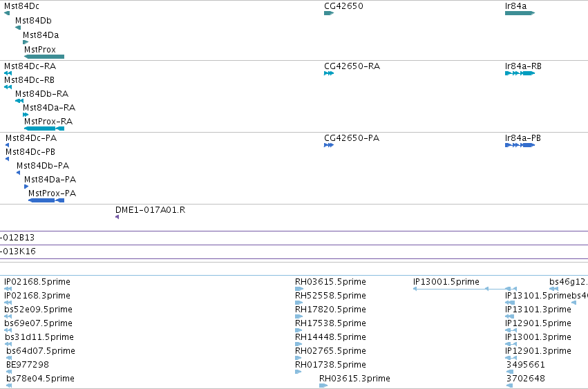Open protein Mst84Db-PA label
This screenshot has width=588, height=389.
point(43,166)
